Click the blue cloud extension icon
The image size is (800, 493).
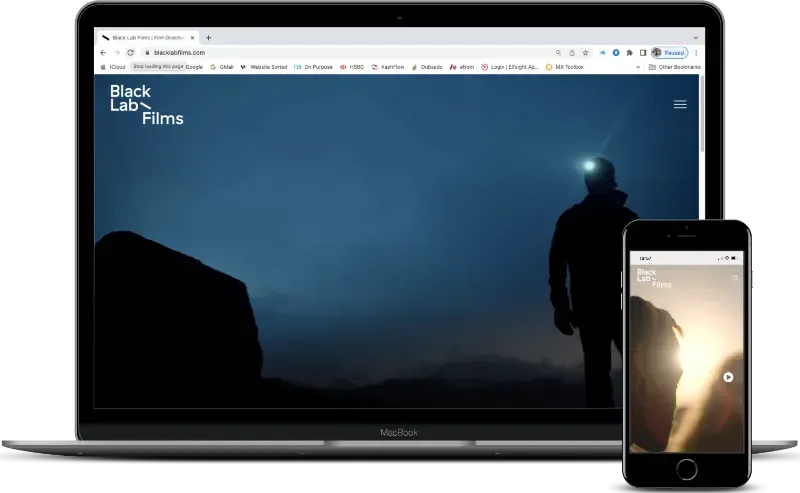(x=603, y=53)
